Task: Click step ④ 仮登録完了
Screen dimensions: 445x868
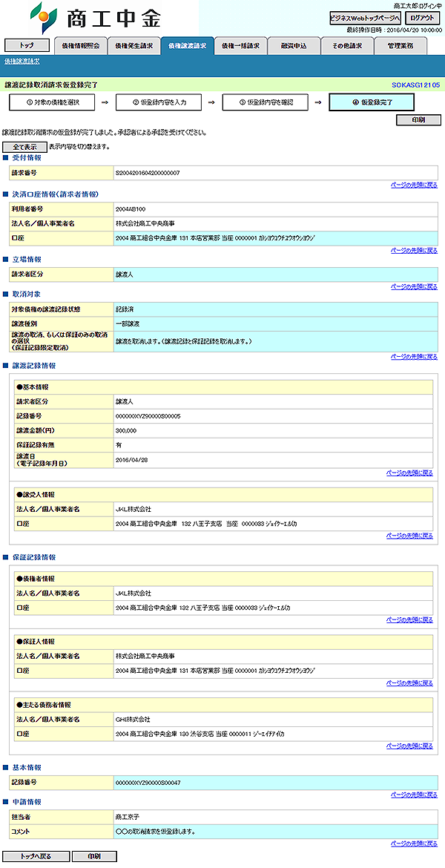Action: point(372,102)
